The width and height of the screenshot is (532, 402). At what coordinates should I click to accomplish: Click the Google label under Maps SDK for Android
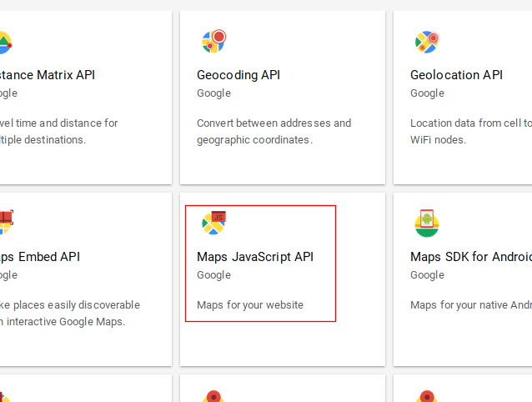click(x=427, y=275)
